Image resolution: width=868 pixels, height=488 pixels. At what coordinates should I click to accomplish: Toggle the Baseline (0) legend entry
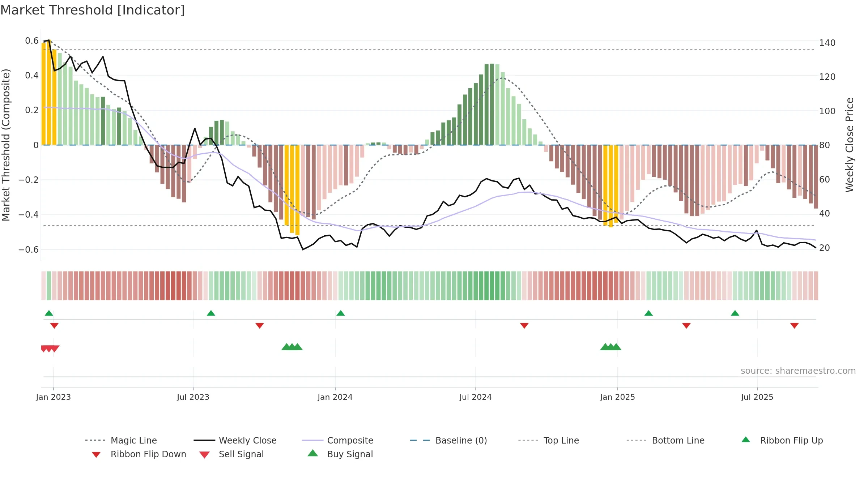pos(448,440)
